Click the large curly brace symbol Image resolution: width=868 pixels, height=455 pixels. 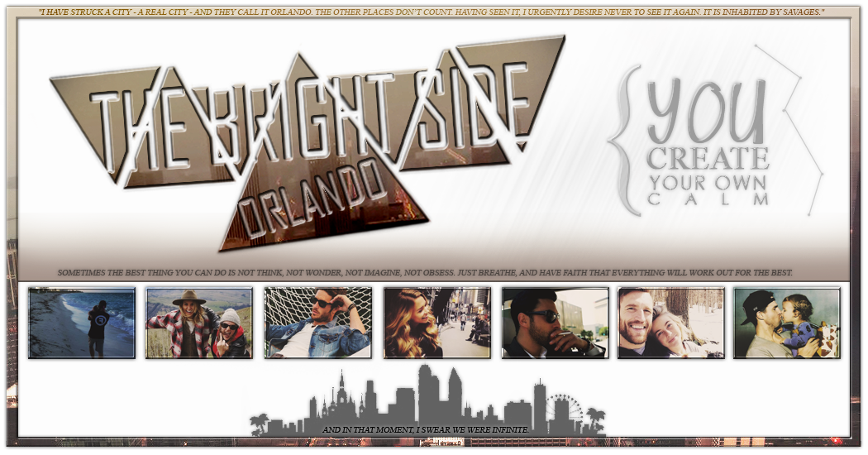[627, 141]
